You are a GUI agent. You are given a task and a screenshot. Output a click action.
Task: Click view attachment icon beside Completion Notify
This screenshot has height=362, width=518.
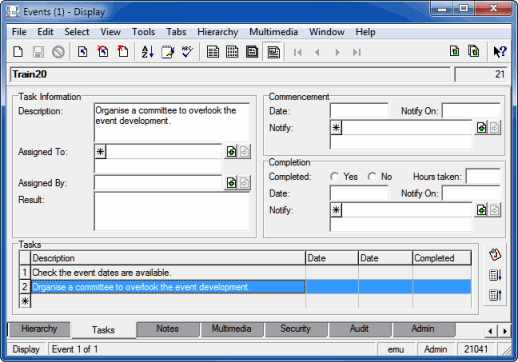(495, 210)
